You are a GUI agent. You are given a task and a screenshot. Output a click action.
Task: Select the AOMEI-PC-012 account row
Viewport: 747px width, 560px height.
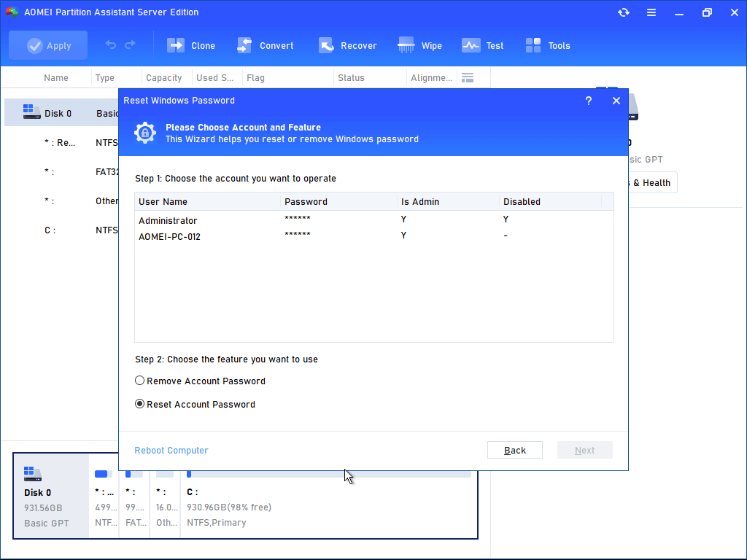(374, 236)
